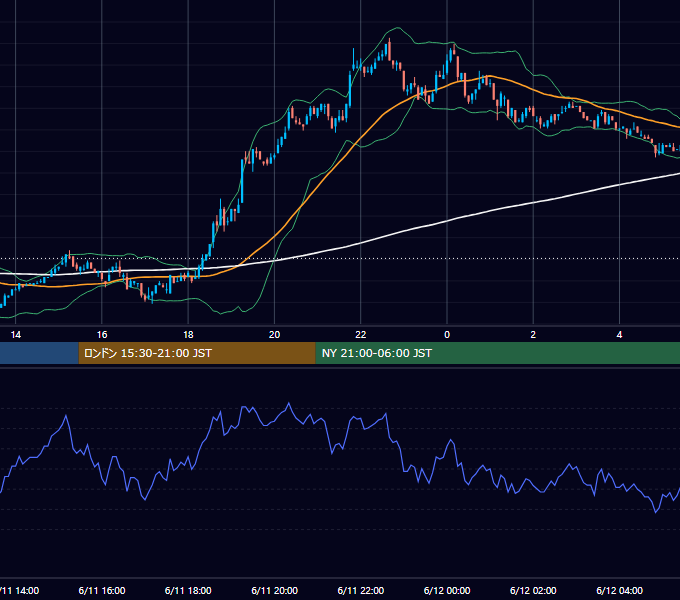Click the 2 hour axis label
The image size is (680, 600).
(533, 335)
